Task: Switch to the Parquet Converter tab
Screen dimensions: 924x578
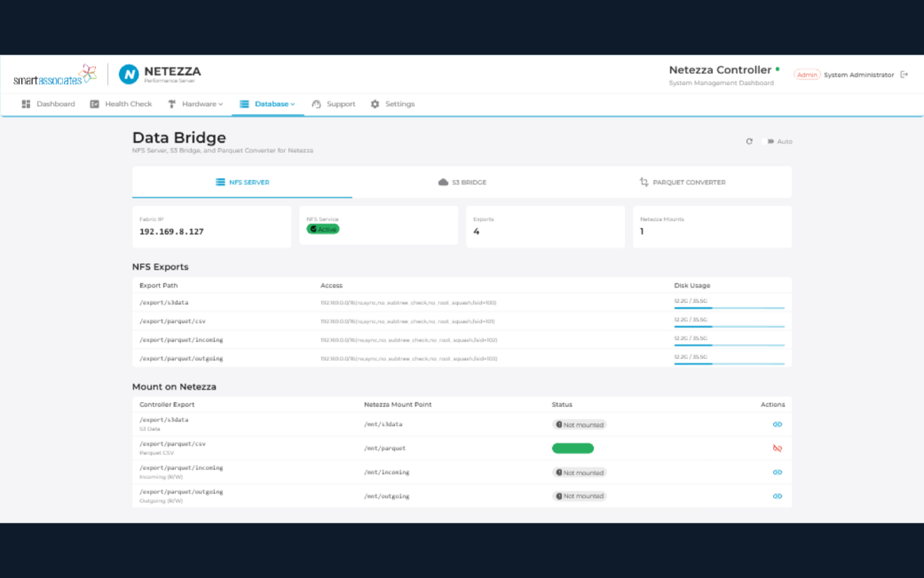Action: coord(683,182)
